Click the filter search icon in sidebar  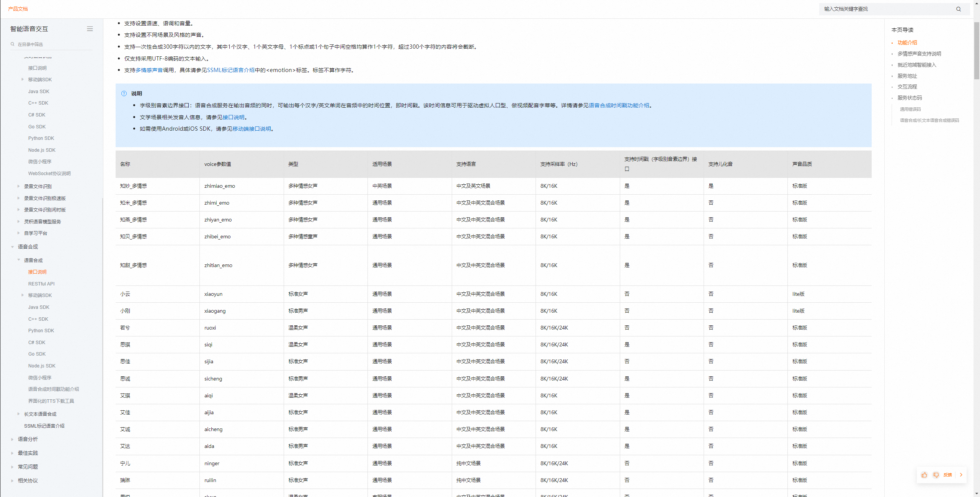coord(13,44)
